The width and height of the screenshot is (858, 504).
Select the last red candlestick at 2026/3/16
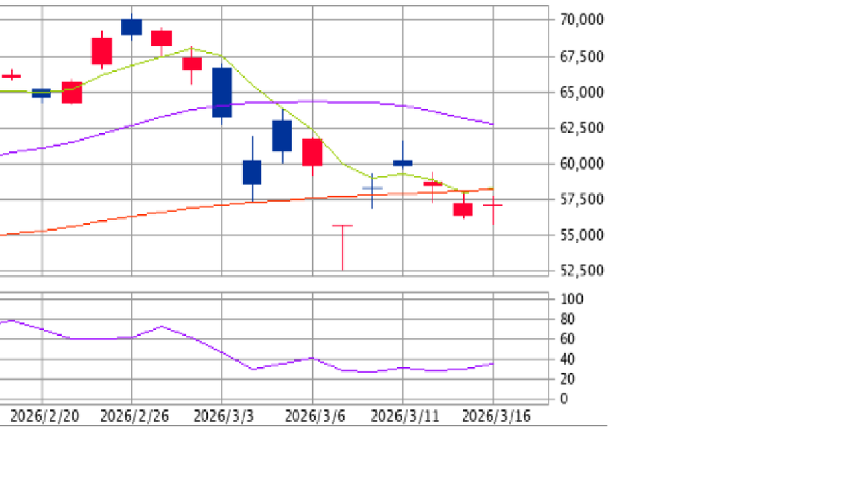pyautogui.click(x=493, y=205)
